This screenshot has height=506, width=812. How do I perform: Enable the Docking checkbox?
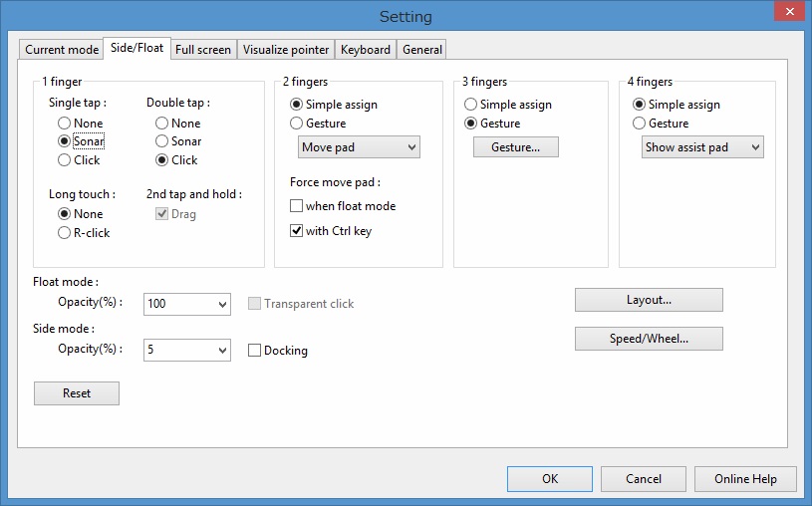pyautogui.click(x=254, y=351)
